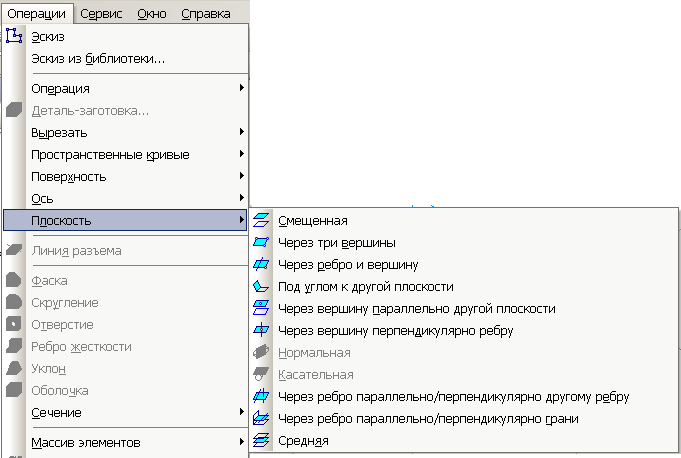Select the Эскиз menu entry text
The width and height of the screenshot is (681, 458).
(48, 37)
